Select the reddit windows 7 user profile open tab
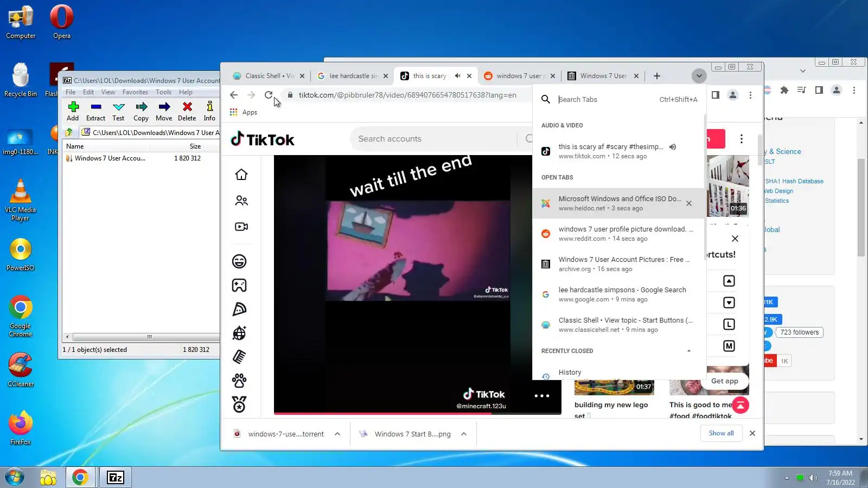868x488 pixels. [x=618, y=234]
